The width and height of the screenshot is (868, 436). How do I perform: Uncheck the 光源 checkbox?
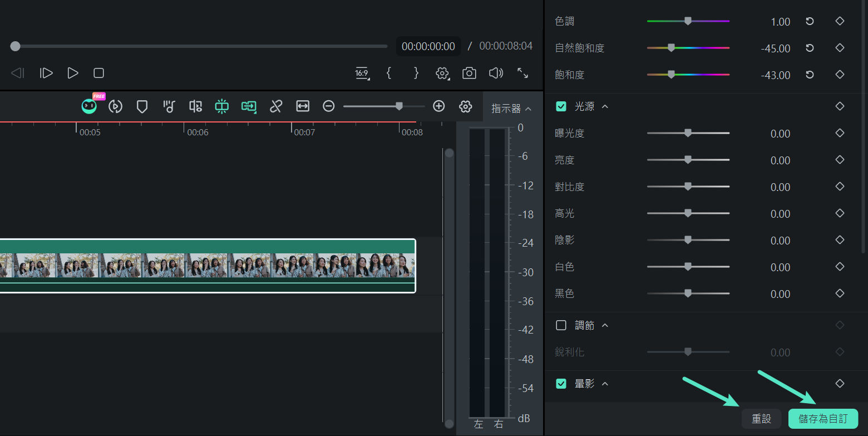tap(561, 106)
